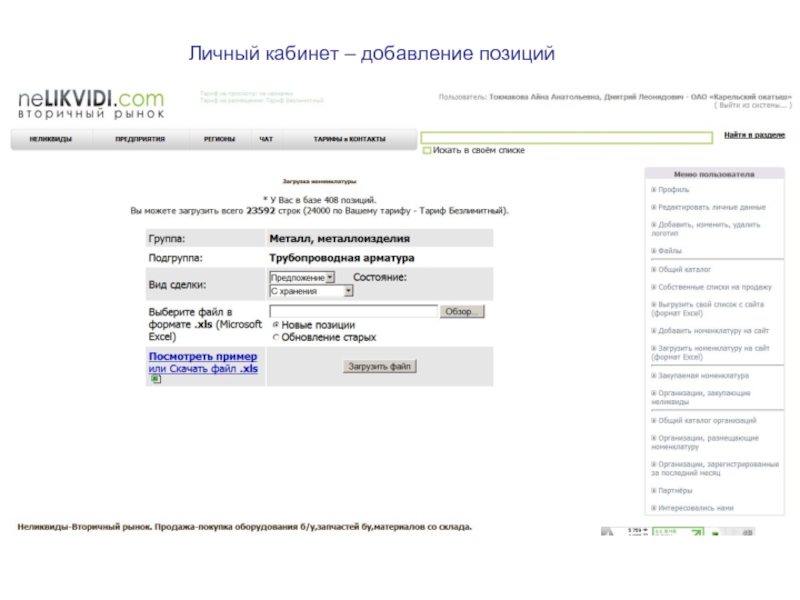Open Добавить, изменить, удалить логотип link
Viewport: 800px width, 600px height.
pyautogui.click(x=706, y=229)
